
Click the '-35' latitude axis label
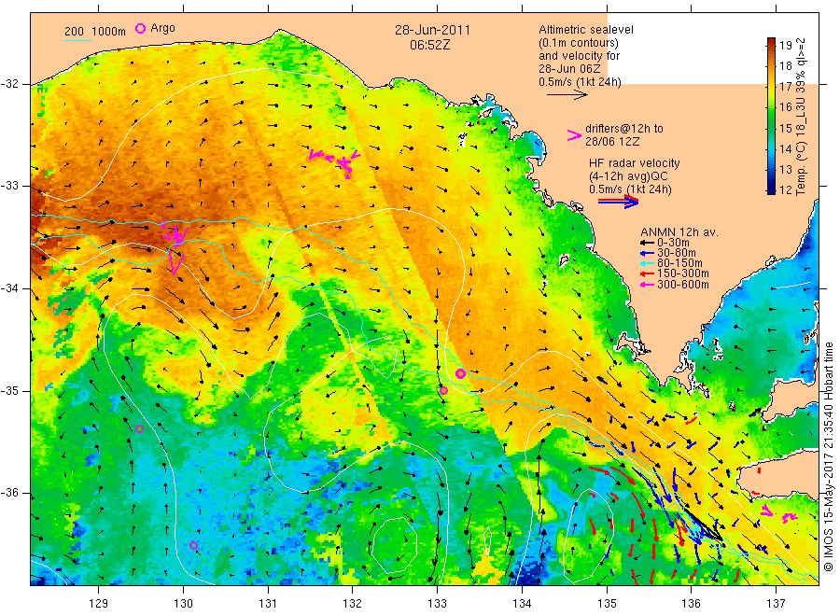click(10, 391)
